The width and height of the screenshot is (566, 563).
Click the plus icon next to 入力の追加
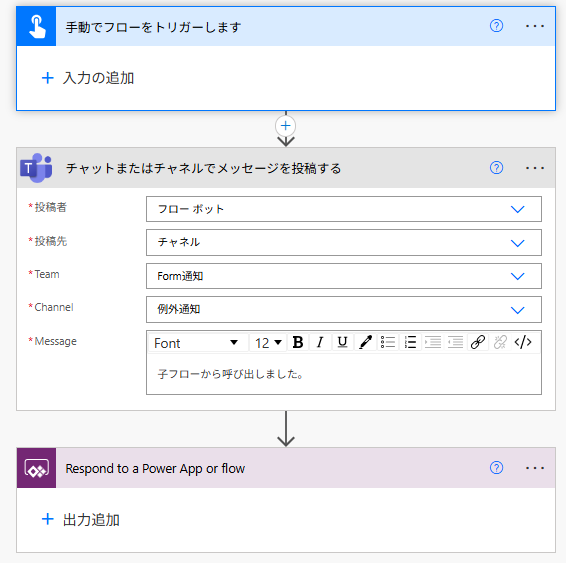(48, 78)
